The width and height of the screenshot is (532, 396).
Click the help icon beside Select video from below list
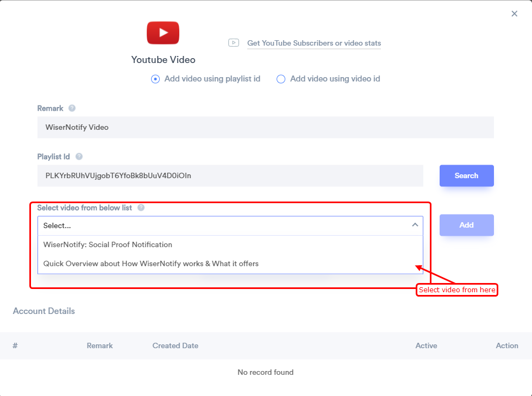[141, 208]
